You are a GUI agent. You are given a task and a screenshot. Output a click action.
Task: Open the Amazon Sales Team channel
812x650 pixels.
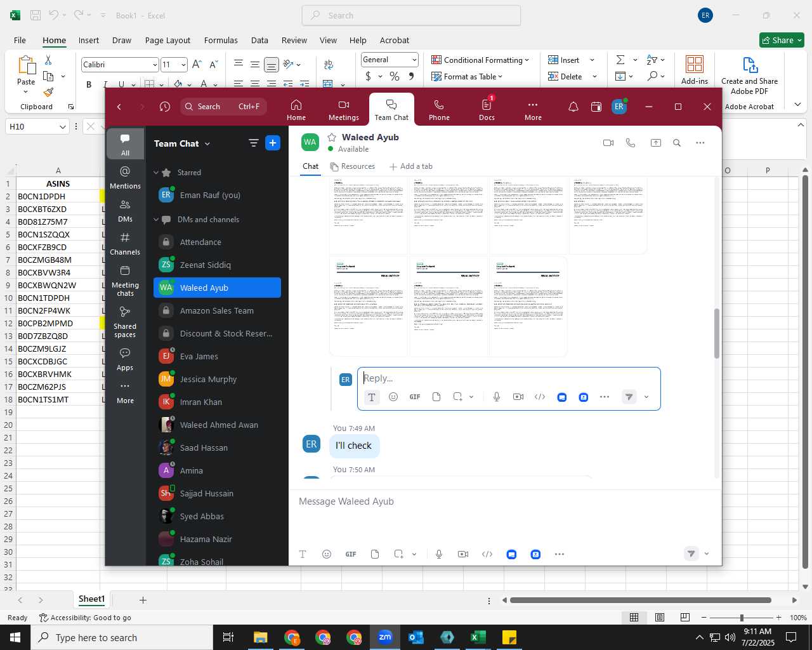click(x=217, y=310)
